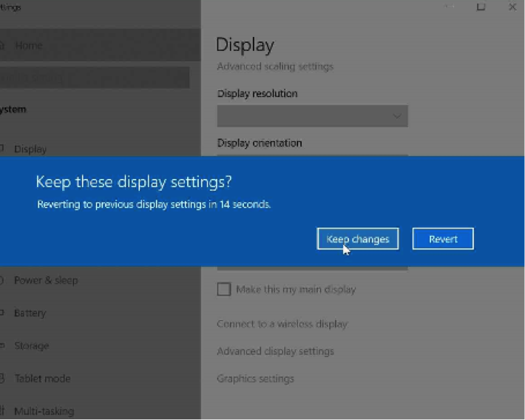Tick the Make this my main display checkbox

[224, 289]
